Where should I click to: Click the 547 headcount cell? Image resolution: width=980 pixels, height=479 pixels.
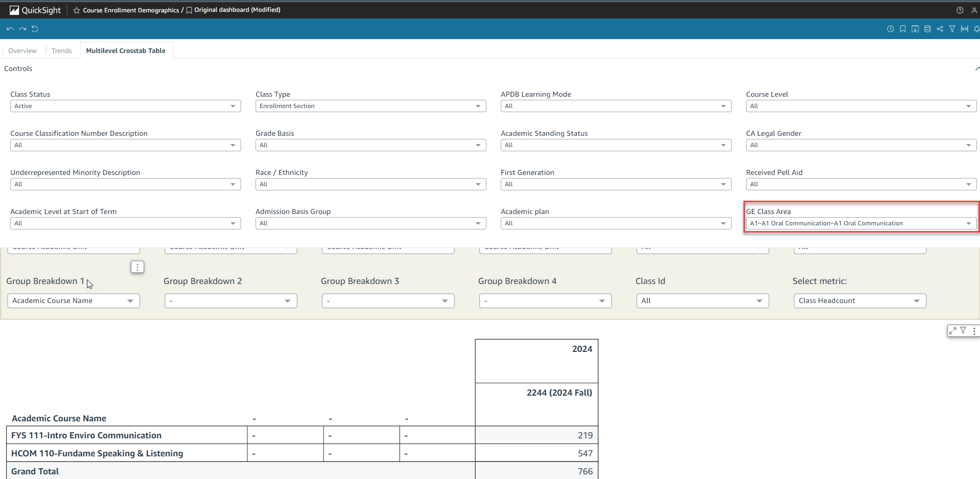(537, 453)
